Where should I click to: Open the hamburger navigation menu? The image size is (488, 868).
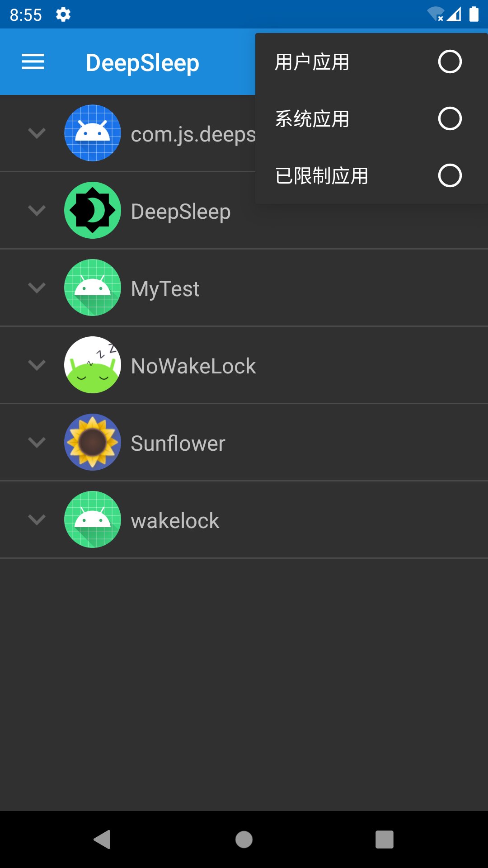coord(33,62)
